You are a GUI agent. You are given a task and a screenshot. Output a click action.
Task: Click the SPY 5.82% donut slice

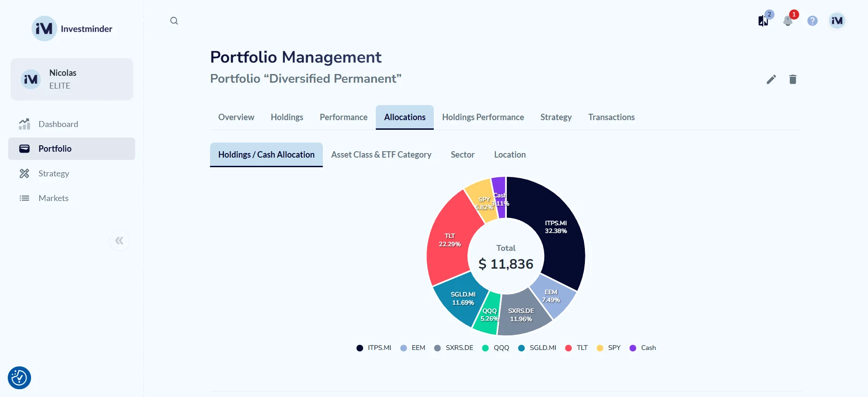(484, 203)
